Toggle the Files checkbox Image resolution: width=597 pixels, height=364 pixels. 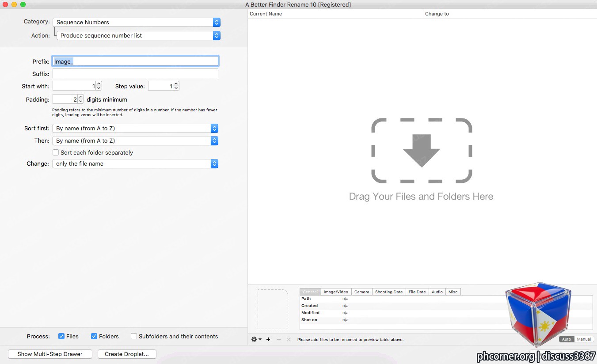pyautogui.click(x=61, y=336)
